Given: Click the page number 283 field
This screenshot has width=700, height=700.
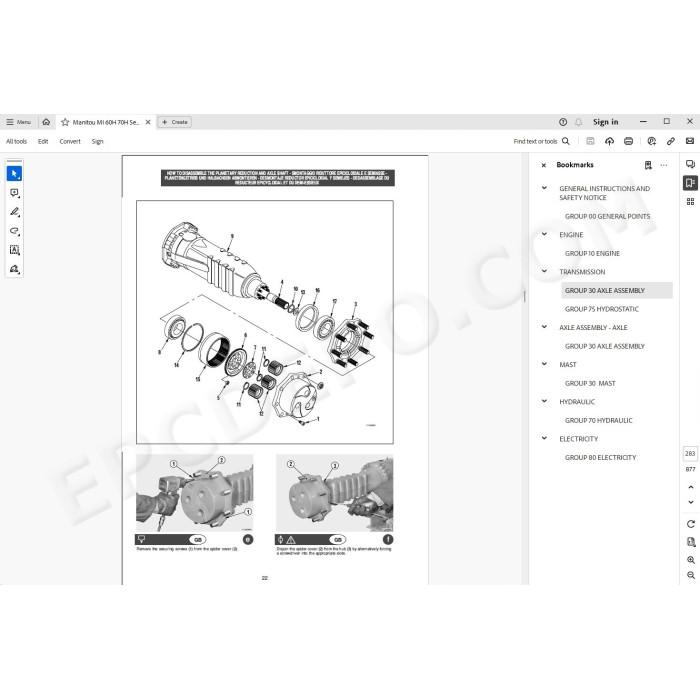Looking at the screenshot, I should 690,453.
